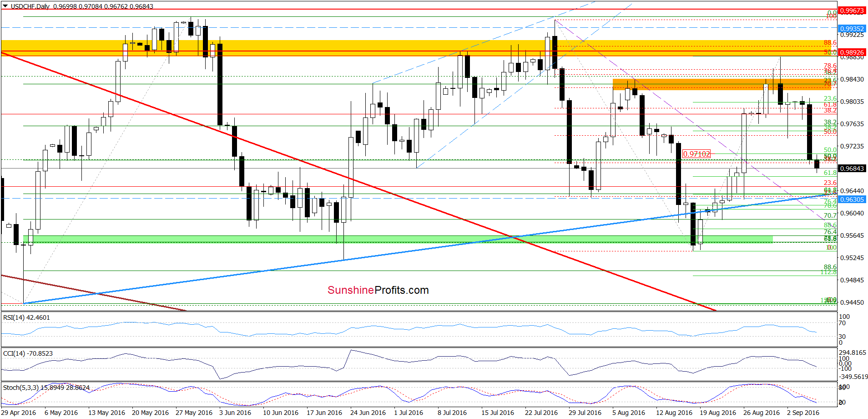
Task: Click the 20 May 2016 date label
Action: 150,413
